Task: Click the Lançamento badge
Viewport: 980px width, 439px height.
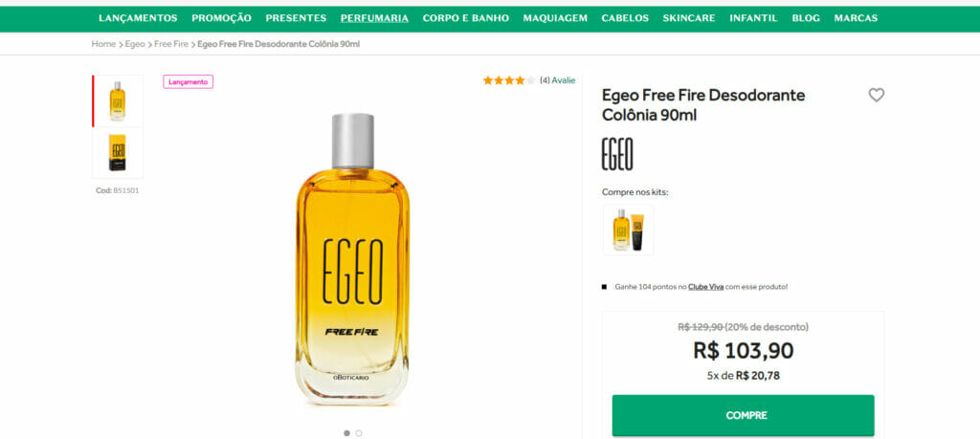Action: (x=189, y=82)
